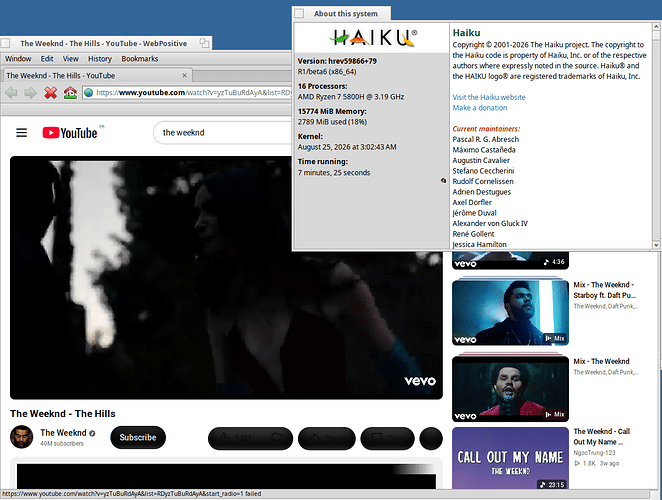Click the '7 minutes, 25 seconds' uptime text
The height and width of the screenshot is (500, 662).
click(334, 172)
